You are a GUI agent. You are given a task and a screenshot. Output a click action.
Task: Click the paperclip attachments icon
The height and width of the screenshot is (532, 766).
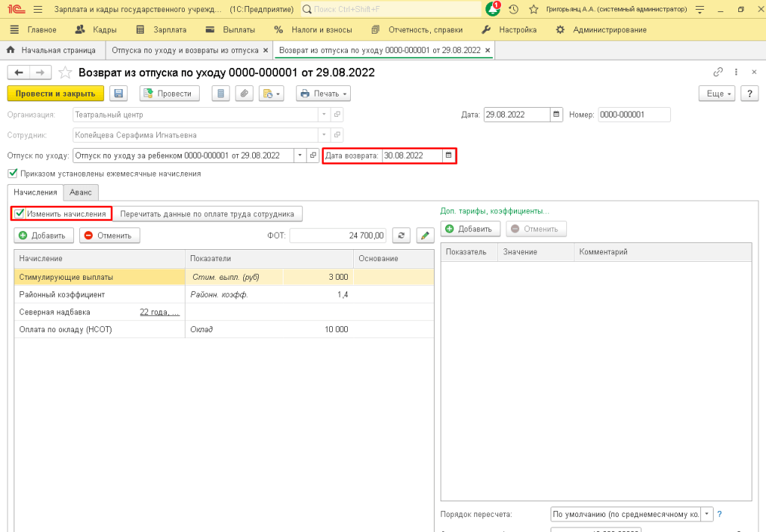(244, 94)
